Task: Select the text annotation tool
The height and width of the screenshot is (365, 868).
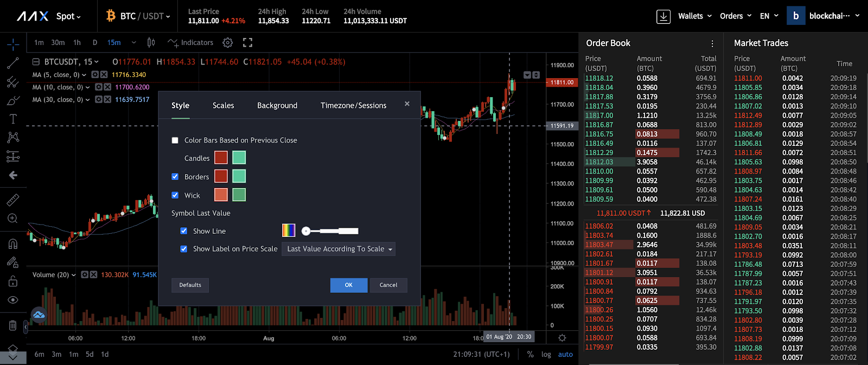Action: [13, 119]
